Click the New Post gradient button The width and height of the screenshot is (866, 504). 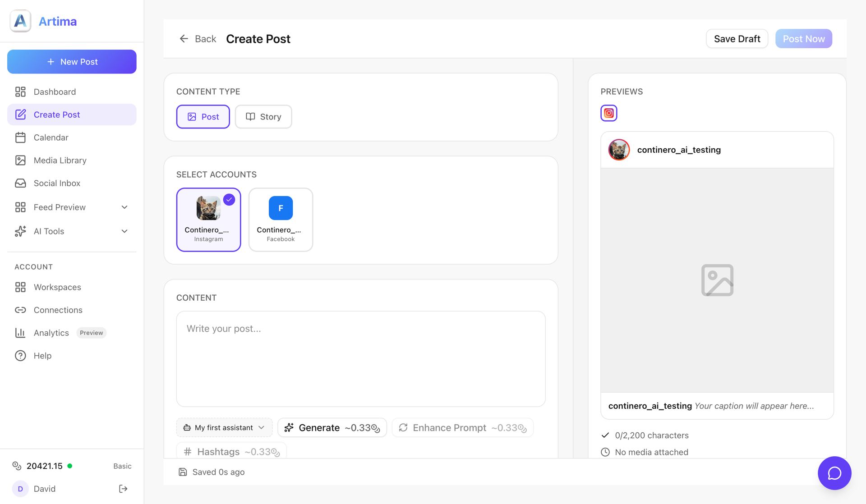click(72, 62)
